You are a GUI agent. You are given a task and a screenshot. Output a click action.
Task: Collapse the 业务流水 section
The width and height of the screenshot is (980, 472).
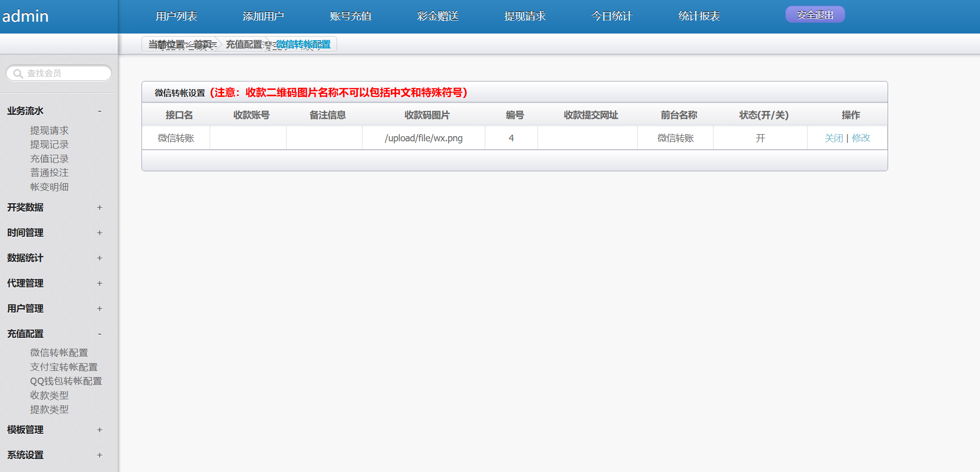(x=100, y=111)
